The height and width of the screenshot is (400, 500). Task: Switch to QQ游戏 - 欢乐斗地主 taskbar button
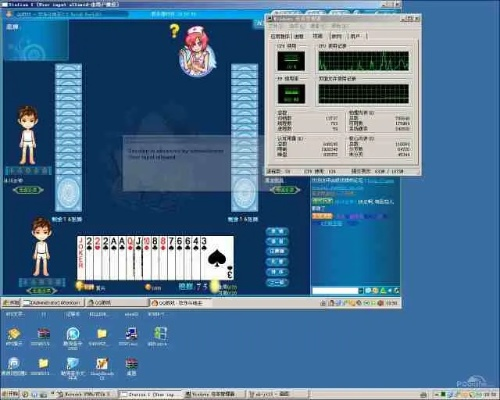pyautogui.click(x=180, y=303)
